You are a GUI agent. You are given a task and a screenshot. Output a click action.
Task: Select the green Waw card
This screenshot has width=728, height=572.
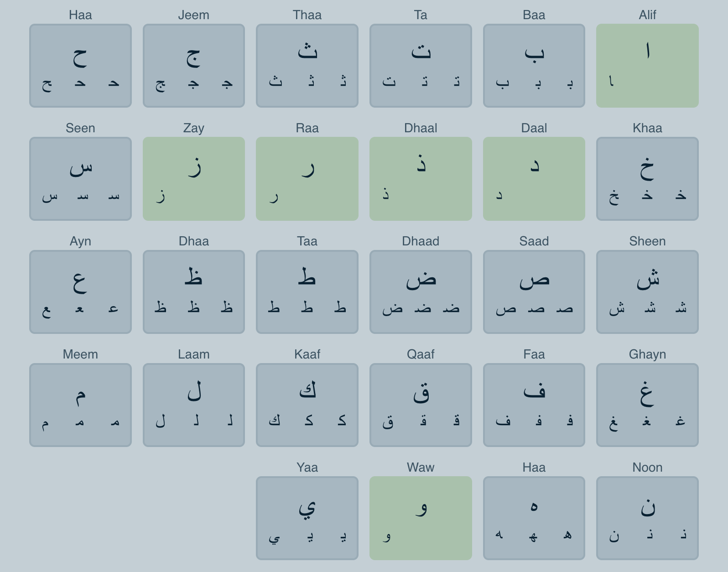(x=420, y=518)
